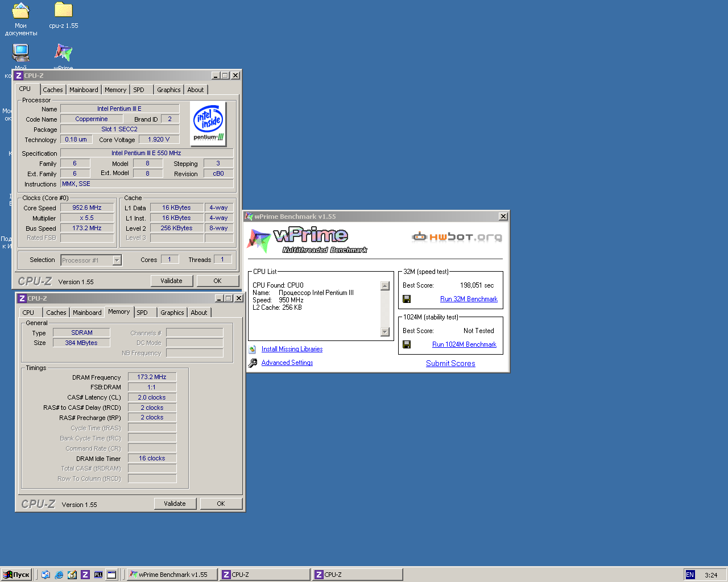Image resolution: width=728 pixels, height=582 pixels.
Task: Click the '256 KBytes' Level 2 cache value
Action: coord(176,228)
